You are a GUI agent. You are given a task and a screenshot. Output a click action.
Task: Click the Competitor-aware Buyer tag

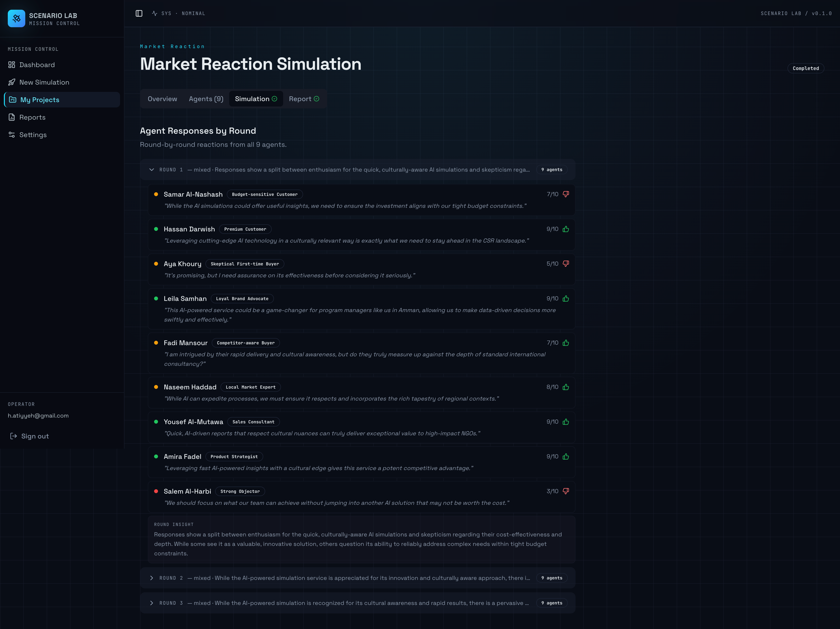[246, 343]
